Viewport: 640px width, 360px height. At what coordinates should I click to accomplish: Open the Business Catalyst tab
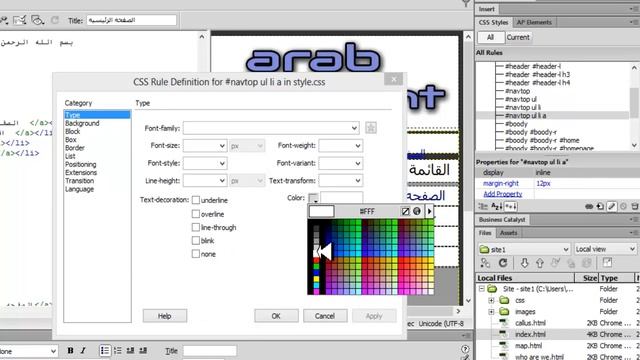502,220
